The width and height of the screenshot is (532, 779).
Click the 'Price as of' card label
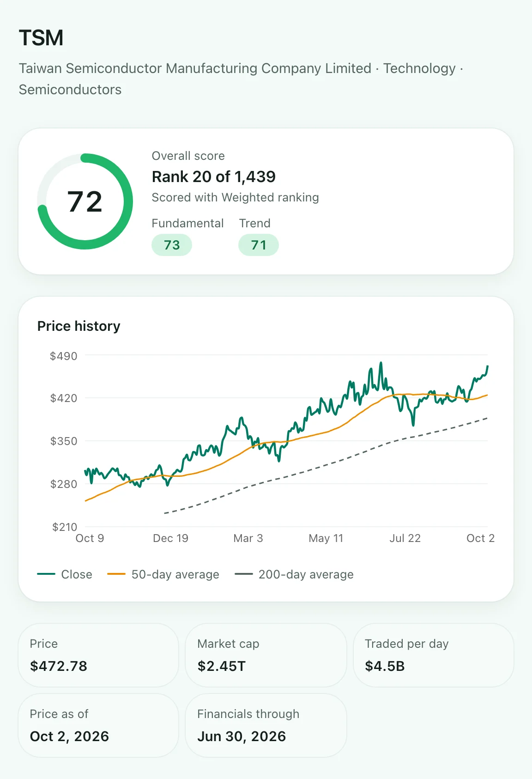point(59,714)
